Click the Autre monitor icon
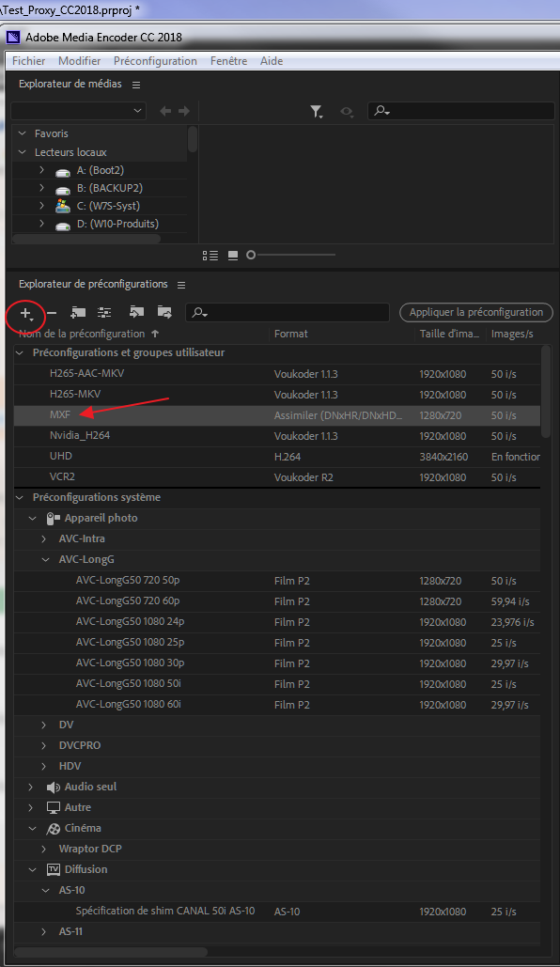Viewport: 560px width, 967px height. [x=53, y=808]
